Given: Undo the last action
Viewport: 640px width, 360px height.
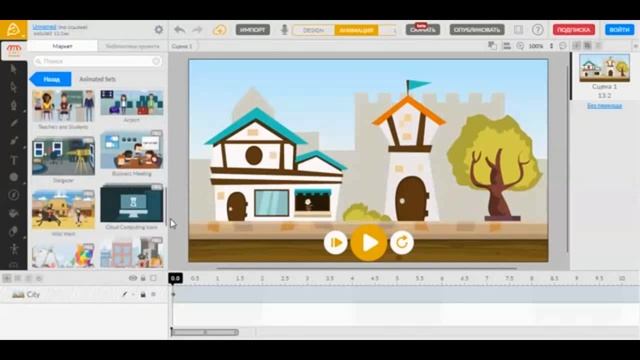Looking at the screenshot, I should point(180,29).
